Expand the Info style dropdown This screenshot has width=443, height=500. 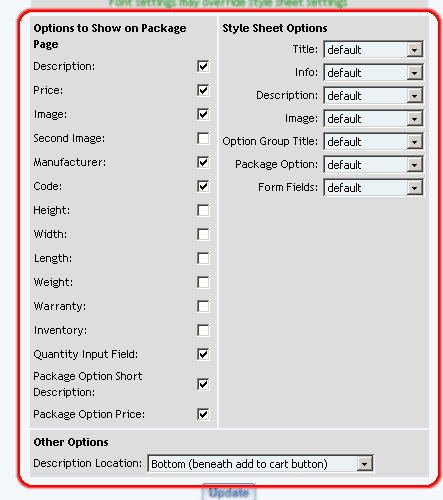(x=373, y=73)
